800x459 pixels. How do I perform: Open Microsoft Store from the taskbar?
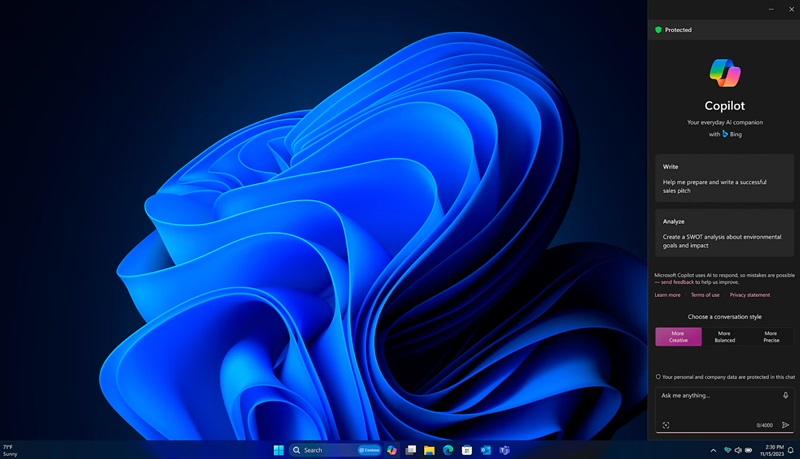[467, 450]
